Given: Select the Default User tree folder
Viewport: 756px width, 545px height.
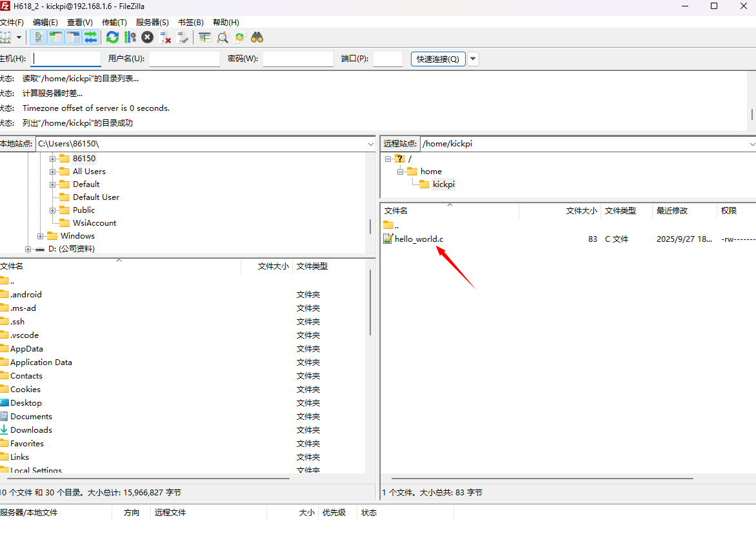Looking at the screenshot, I should coord(96,197).
